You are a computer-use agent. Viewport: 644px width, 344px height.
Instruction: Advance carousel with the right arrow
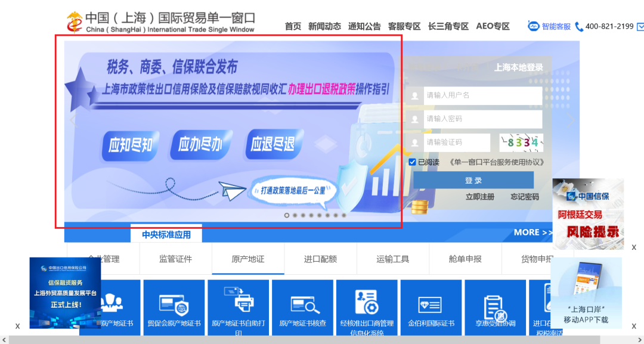click(x=571, y=119)
